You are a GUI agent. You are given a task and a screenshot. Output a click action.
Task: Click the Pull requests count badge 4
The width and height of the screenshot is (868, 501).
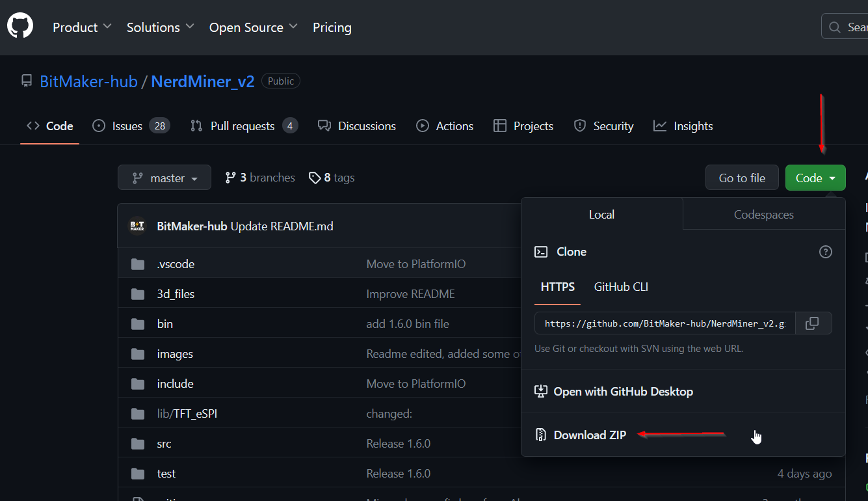point(290,126)
